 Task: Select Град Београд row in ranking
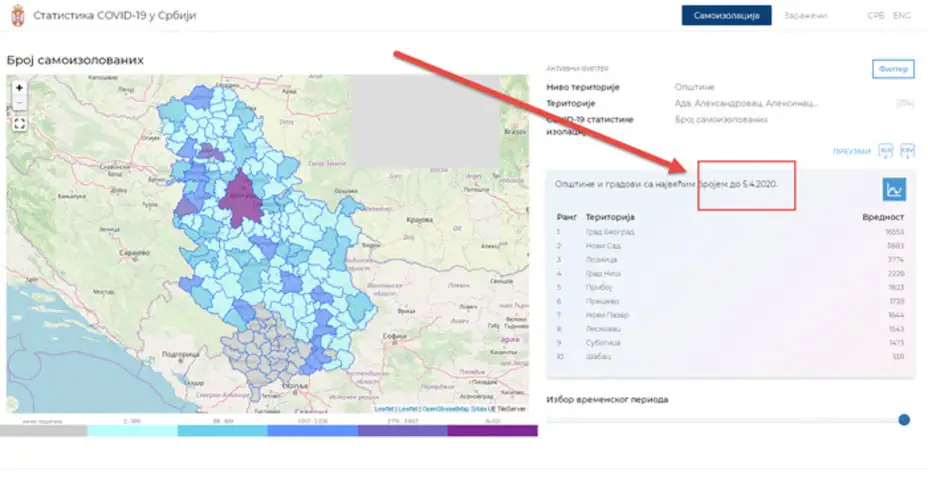pyautogui.click(x=610, y=232)
